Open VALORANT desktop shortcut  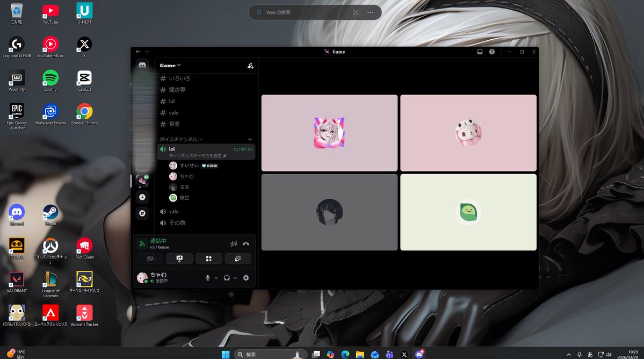[17, 282]
